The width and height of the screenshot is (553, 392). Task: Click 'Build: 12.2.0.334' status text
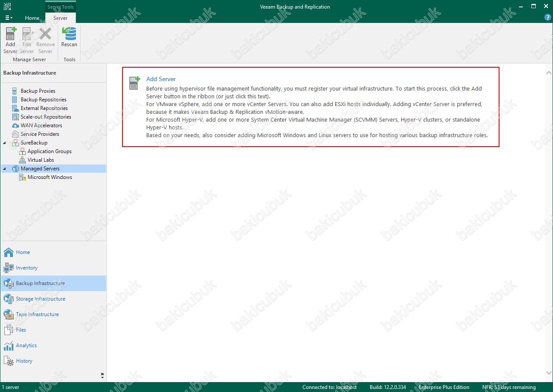point(388,387)
